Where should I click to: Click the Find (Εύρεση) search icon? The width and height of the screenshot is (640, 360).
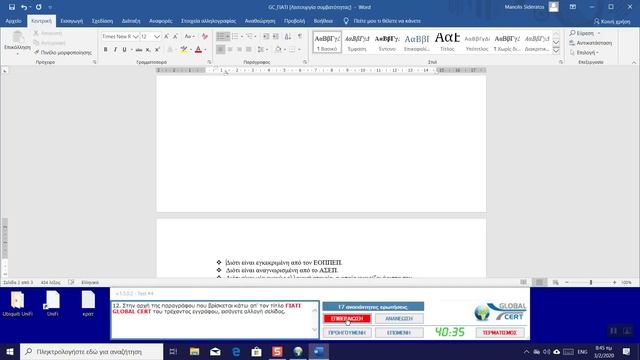(x=573, y=33)
